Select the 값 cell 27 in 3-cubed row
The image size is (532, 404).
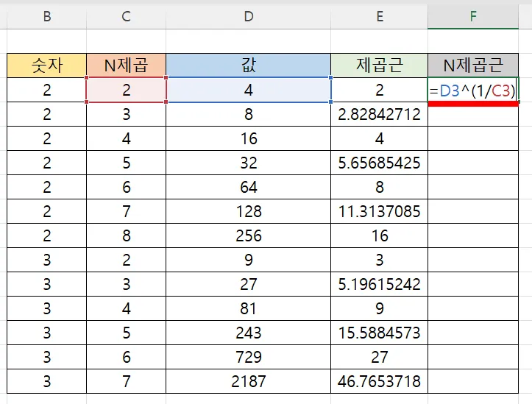(x=249, y=284)
